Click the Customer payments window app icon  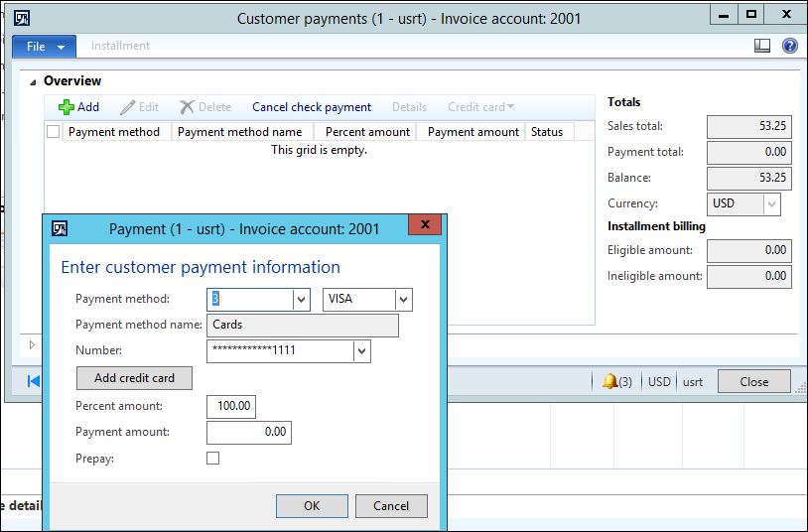point(22,18)
